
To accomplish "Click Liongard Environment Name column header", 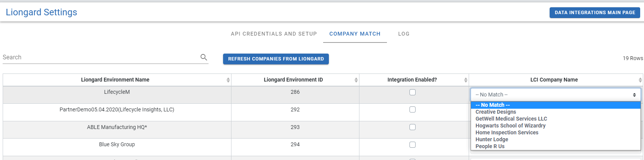I will [117, 80].
